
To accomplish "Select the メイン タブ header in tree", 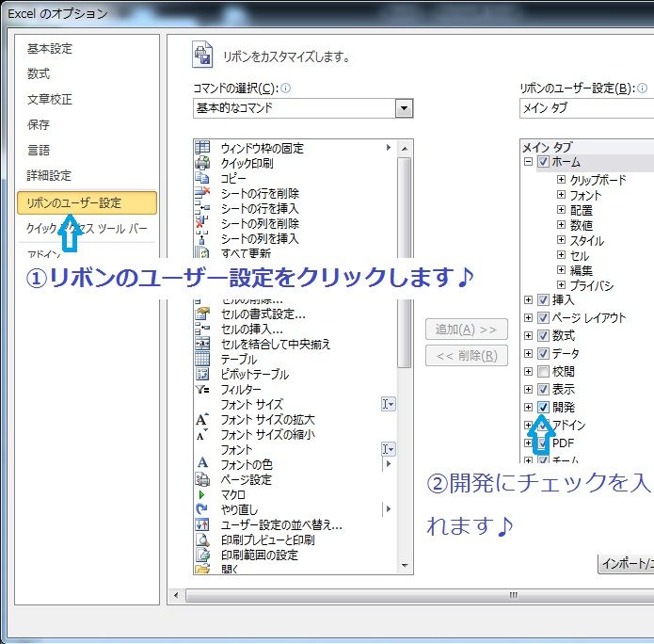I will (x=547, y=147).
